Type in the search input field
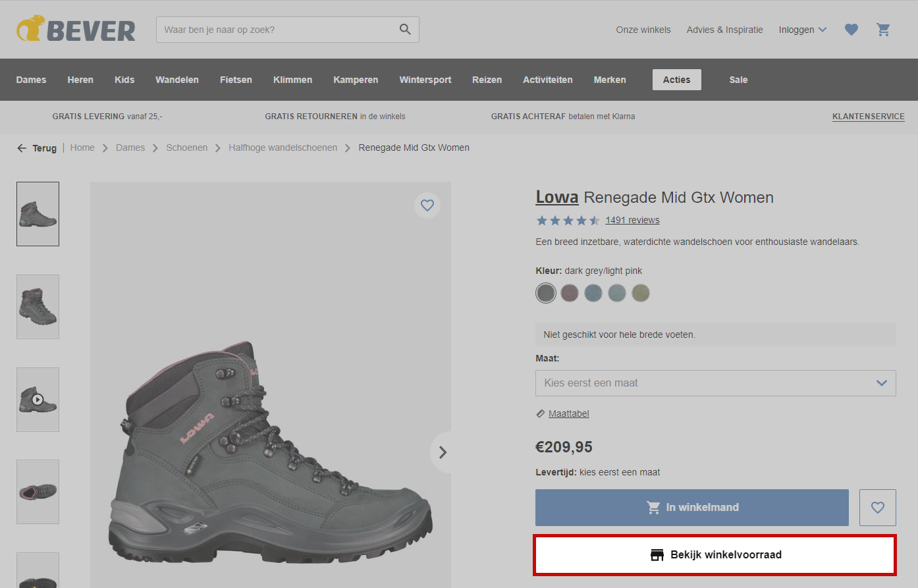This screenshot has height=588, width=918. pos(277,30)
